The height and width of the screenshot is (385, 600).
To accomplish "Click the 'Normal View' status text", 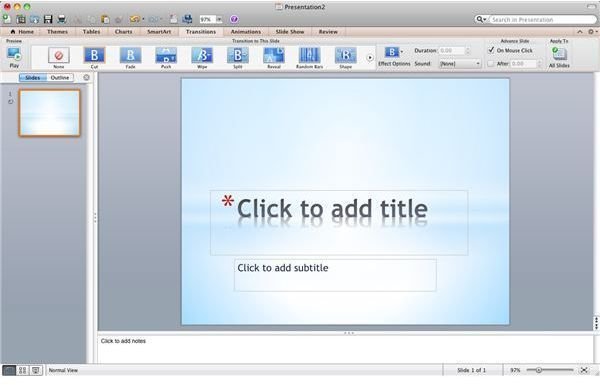I will click(x=63, y=370).
